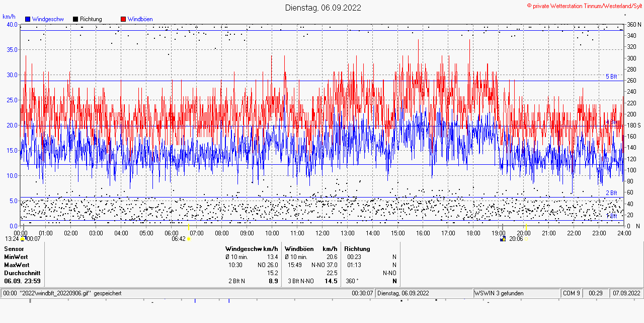Click the 'Richtung' legend label at top
644x323 pixels.
point(91,19)
